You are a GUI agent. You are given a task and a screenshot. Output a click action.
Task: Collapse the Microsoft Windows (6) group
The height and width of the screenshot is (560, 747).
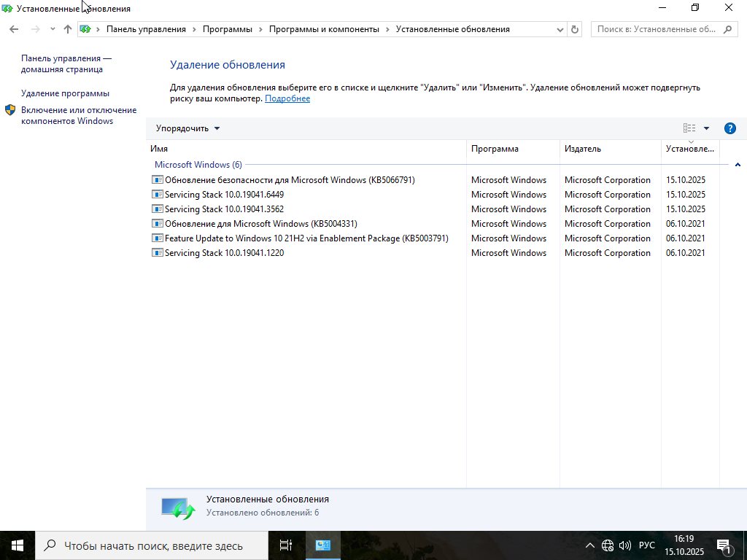point(738,165)
